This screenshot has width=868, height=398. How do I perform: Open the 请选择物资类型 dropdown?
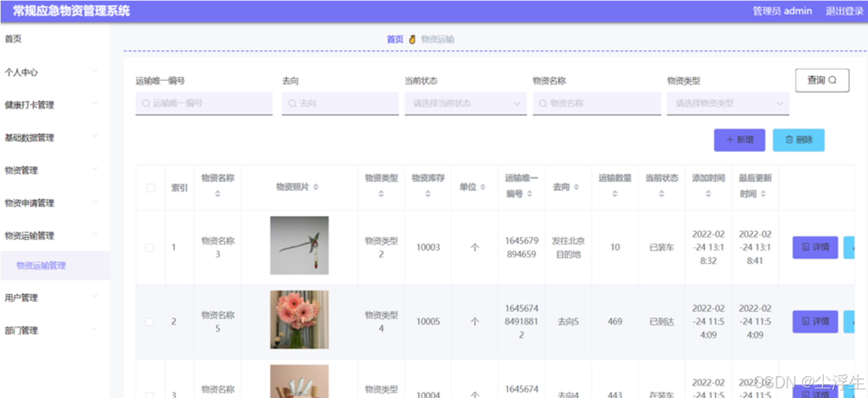pyautogui.click(x=728, y=104)
